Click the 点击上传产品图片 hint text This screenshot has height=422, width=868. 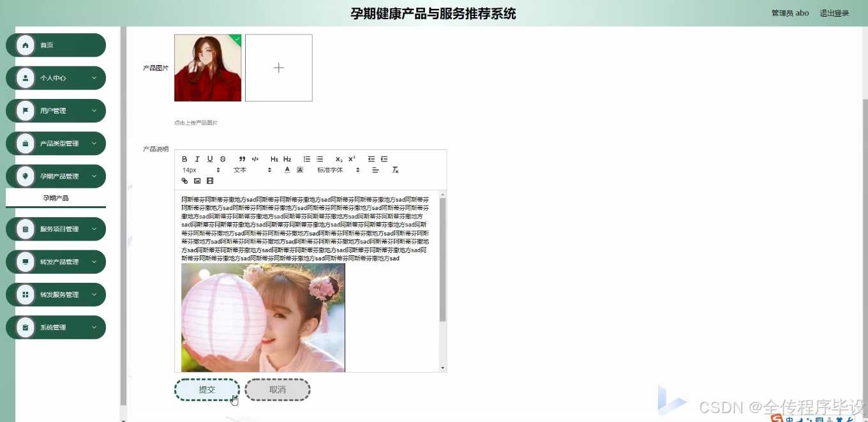click(x=196, y=123)
